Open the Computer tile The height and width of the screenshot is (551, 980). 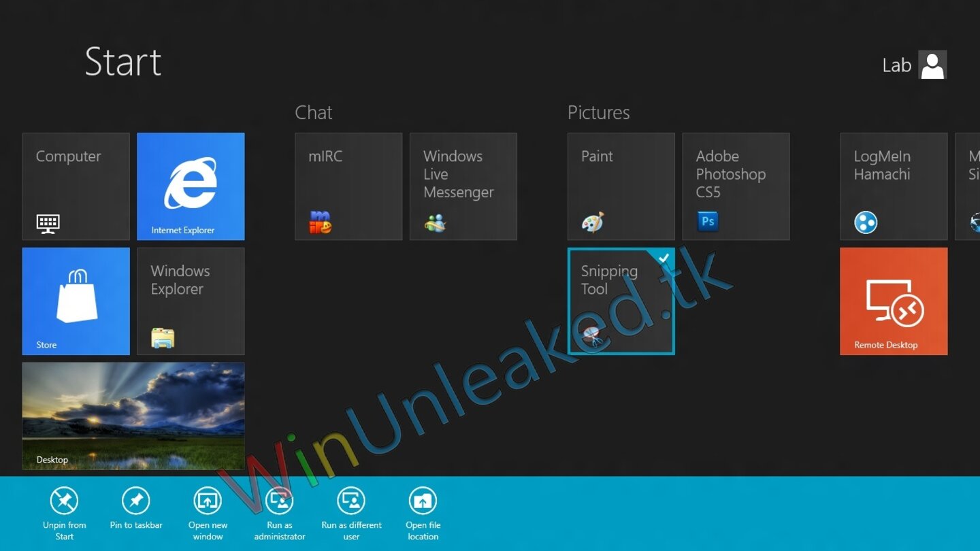pos(76,186)
